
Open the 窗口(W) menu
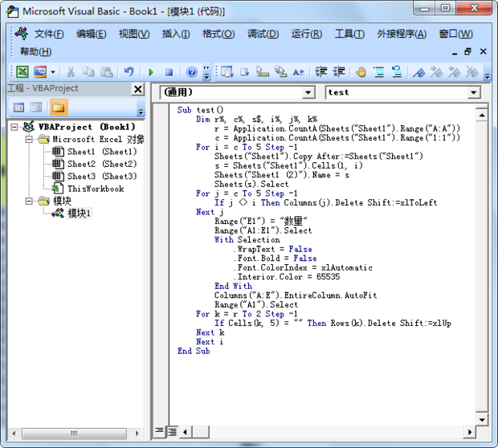[455, 34]
